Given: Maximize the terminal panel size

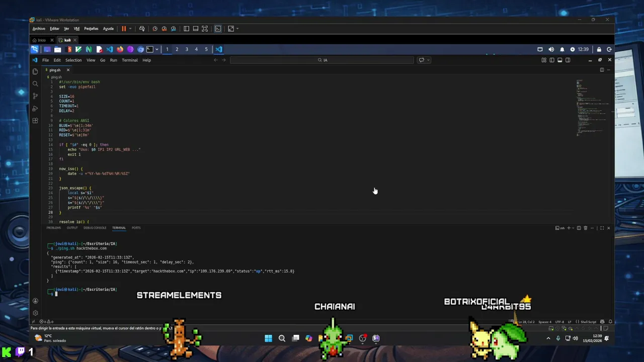Looking at the screenshot, I should 602,228.
